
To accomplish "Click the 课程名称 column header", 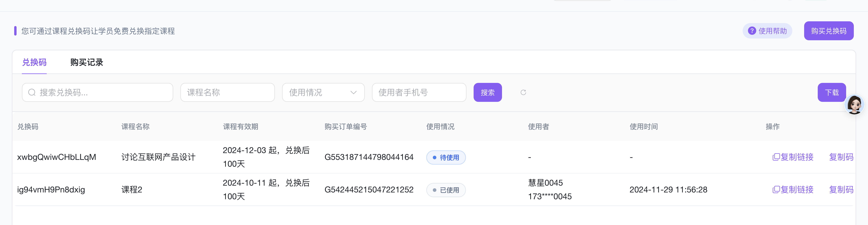I will pos(135,127).
